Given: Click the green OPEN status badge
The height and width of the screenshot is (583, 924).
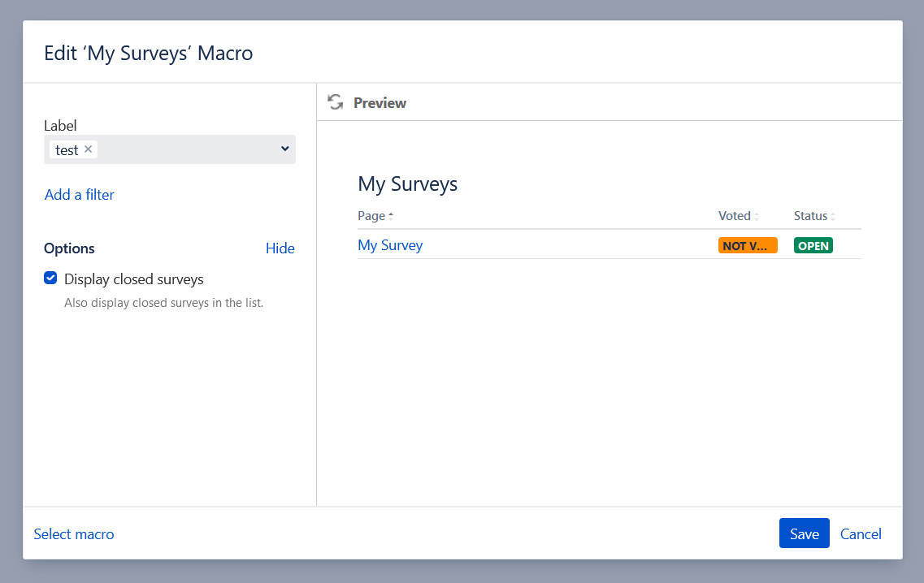Looking at the screenshot, I should [x=813, y=244].
